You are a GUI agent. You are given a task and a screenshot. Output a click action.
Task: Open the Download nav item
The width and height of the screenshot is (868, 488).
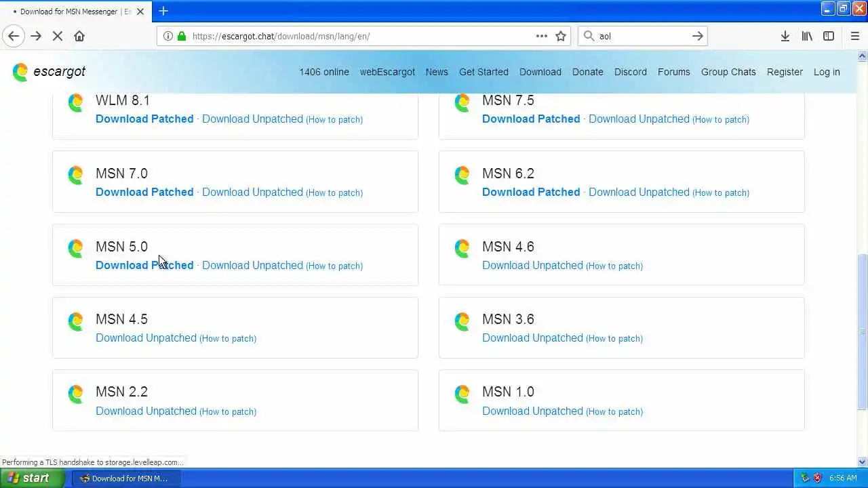pyautogui.click(x=540, y=72)
